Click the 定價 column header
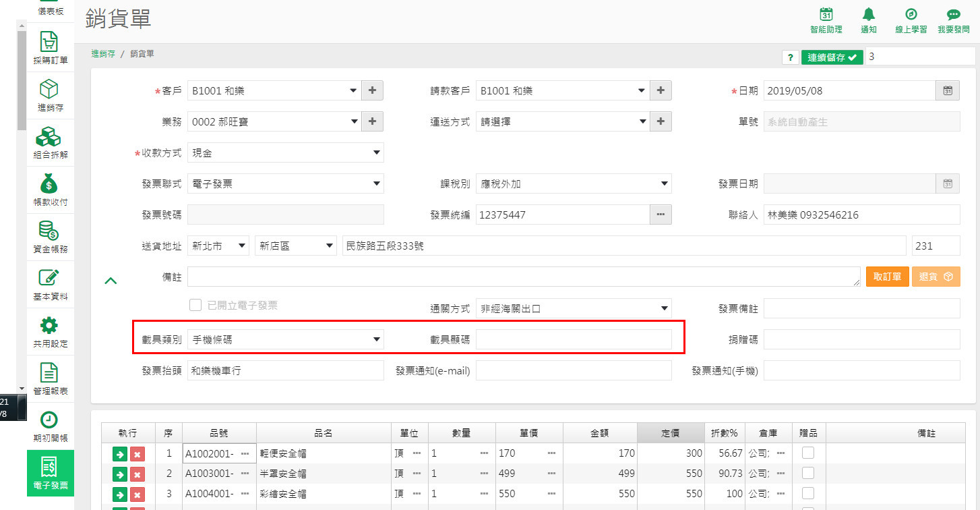This screenshot has height=510, width=980. [671, 433]
